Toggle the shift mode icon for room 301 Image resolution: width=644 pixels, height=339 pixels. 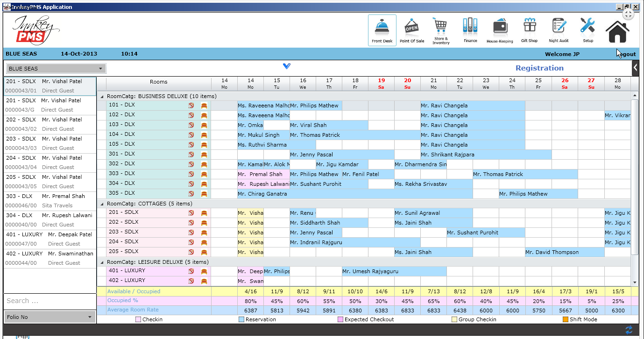[x=204, y=154]
